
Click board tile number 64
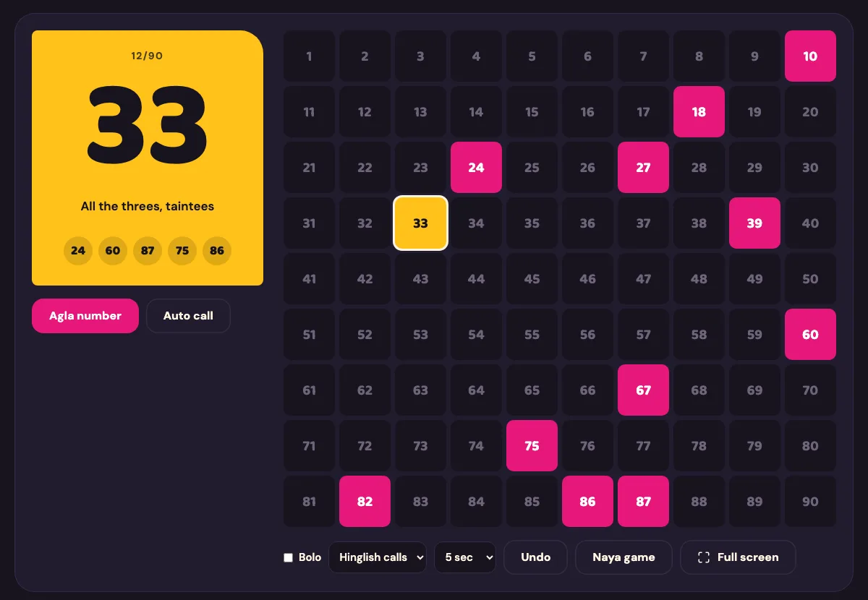click(476, 390)
